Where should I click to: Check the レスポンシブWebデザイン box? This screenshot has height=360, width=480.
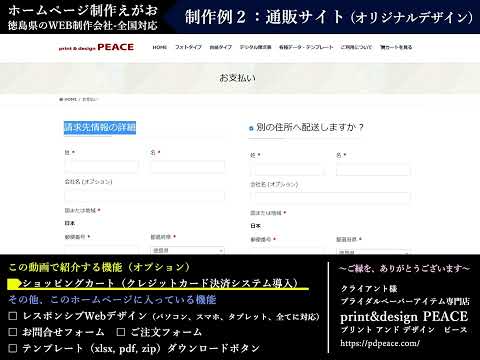(13, 316)
